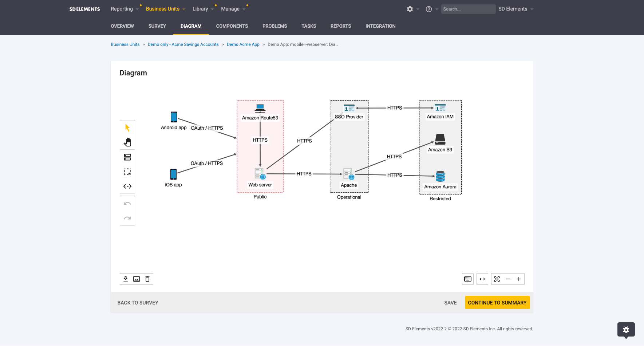Save the diagram
The width and height of the screenshot is (644, 346).
pyautogui.click(x=450, y=303)
